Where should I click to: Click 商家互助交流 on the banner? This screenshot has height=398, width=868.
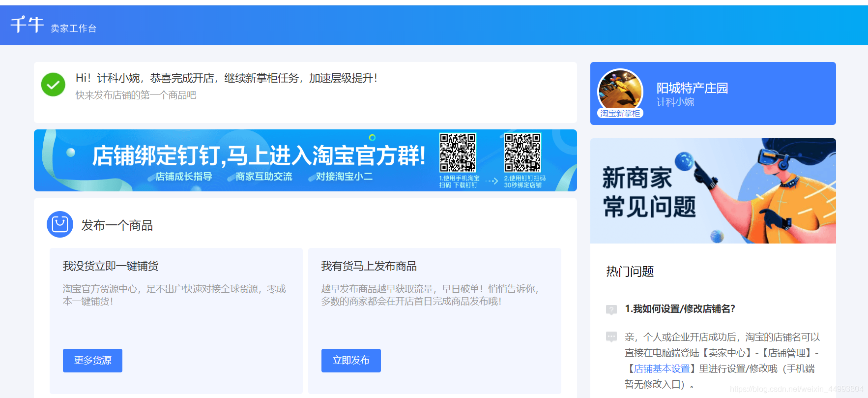264,176
